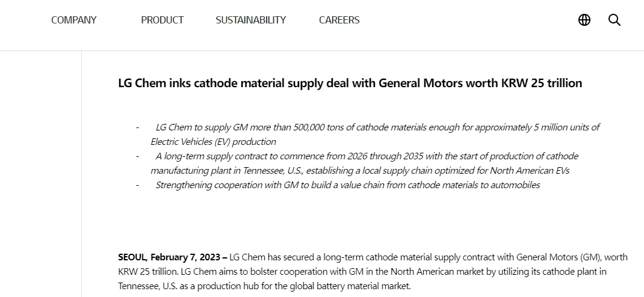Open the language selector globe icon
Image resolution: width=644 pixels, height=297 pixels.
[x=584, y=20]
